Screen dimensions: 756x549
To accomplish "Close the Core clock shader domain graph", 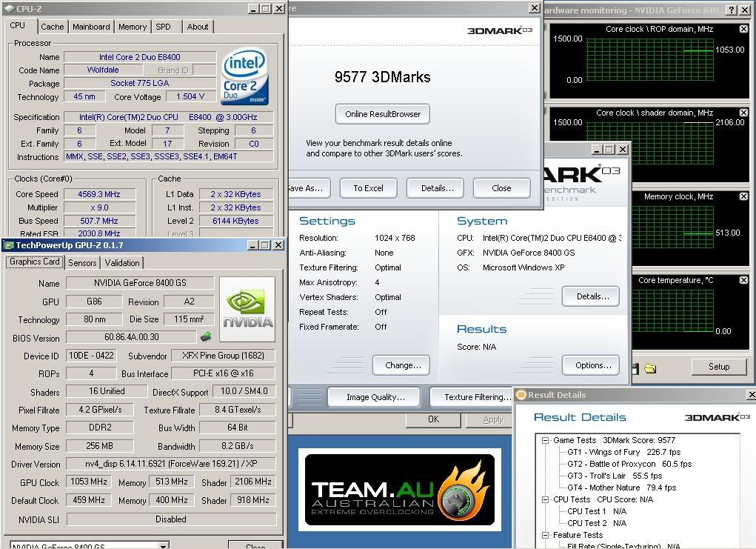I will click(x=743, y=113).
